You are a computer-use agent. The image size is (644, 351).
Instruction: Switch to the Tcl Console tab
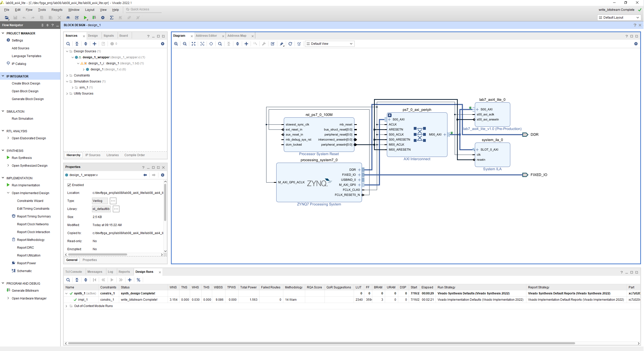(x=74, y=272)
